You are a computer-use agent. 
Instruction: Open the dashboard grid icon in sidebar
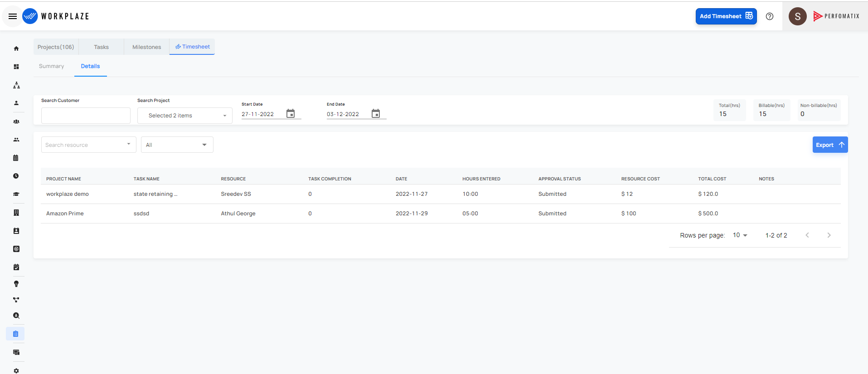(16, 67)
